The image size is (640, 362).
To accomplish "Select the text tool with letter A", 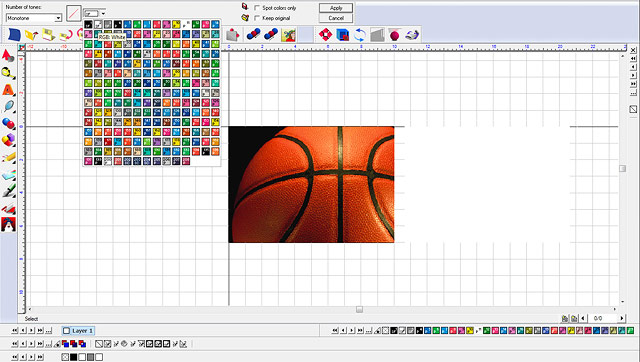I will (8, 89).
